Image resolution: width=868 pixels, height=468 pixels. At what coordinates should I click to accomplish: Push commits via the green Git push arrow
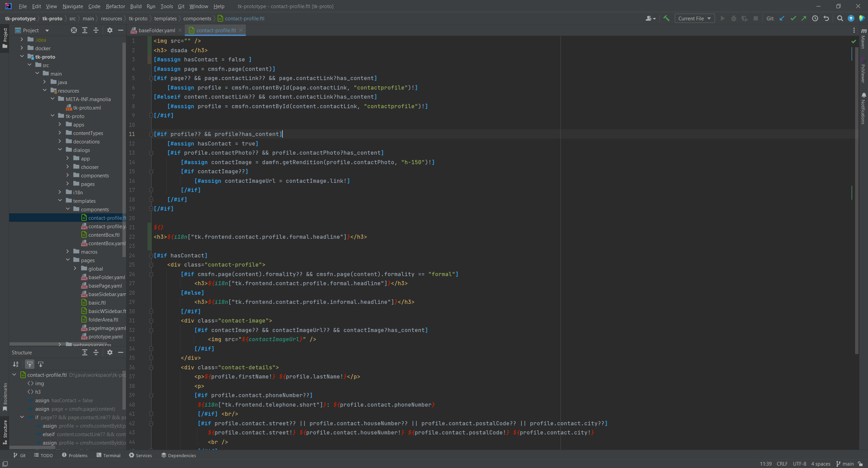(804, 18)
